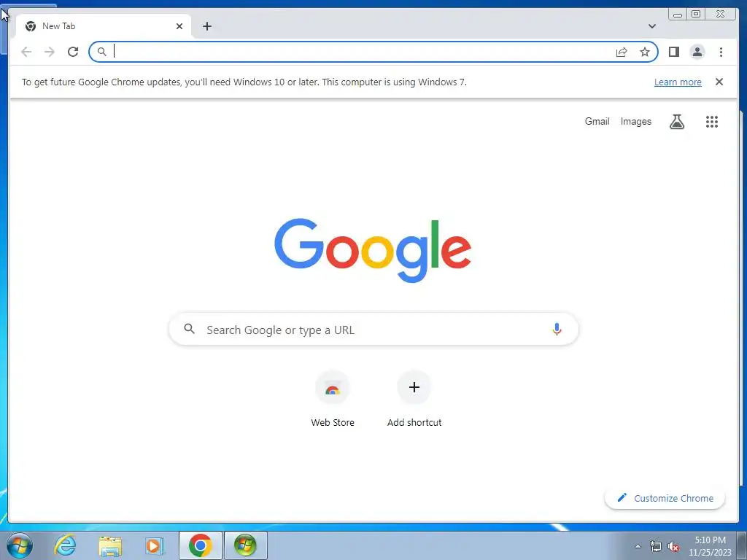The width and height of the screenshot is (747, 560).
Task: Launch Internet Explorer from the taskbar
Action: (65, 545)
